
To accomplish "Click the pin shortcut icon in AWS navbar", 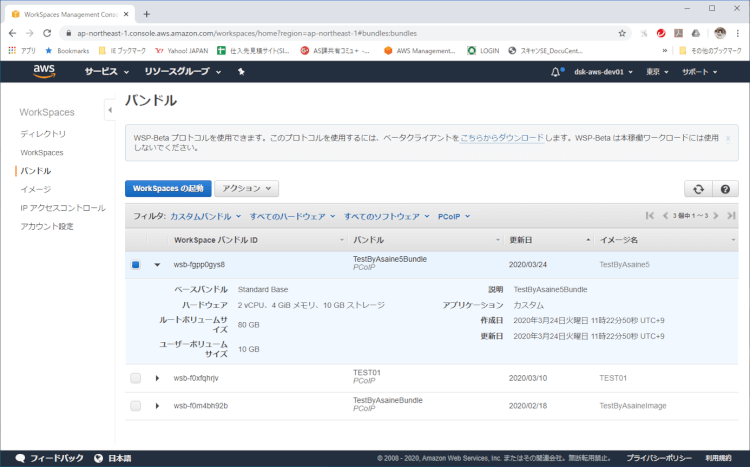I will click(241, 72).
